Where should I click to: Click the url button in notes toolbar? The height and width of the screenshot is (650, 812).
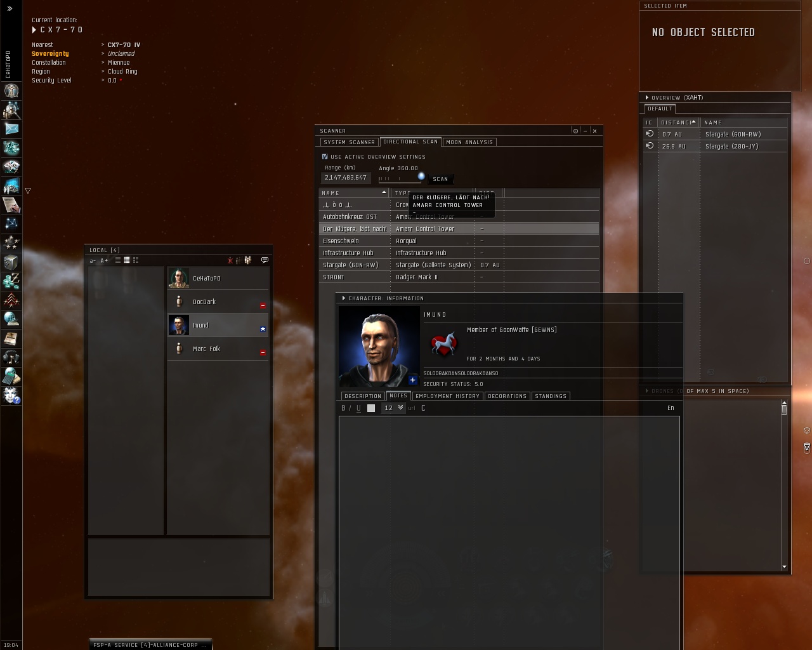(x=412, y=408)
